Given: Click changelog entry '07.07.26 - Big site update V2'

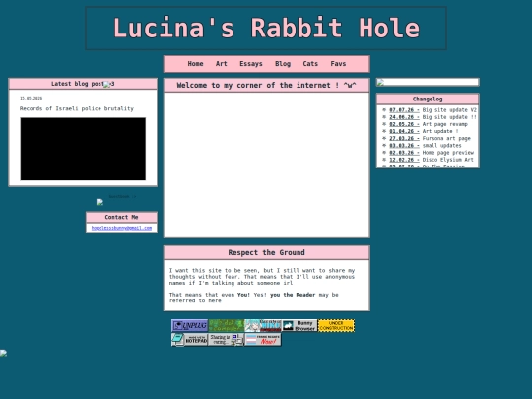Looking at the screenshot, I should point(432,110).
